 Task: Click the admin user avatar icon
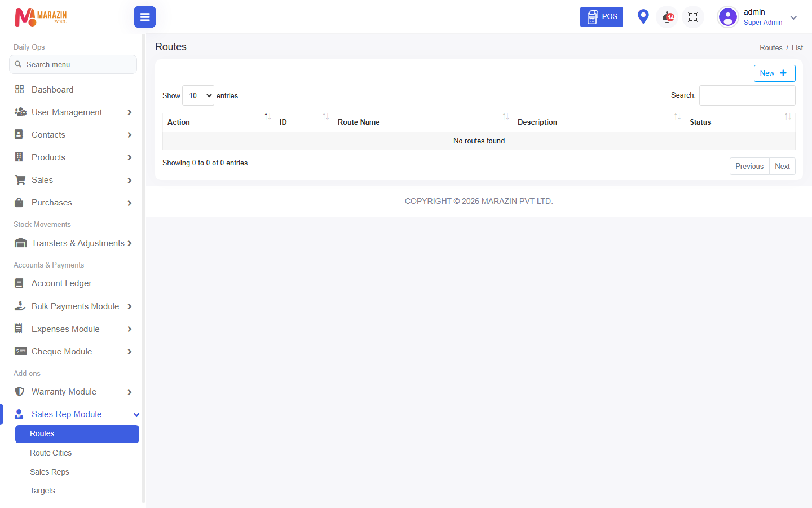[728, 17]
